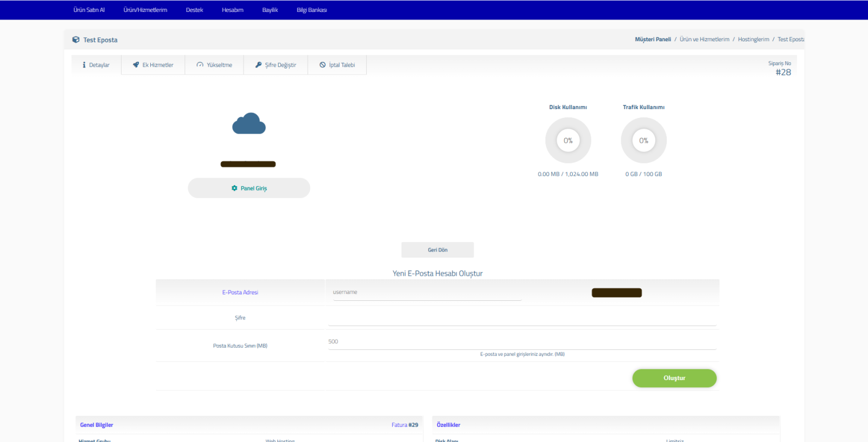Click the Şifre password input field

tap(522, 318)
